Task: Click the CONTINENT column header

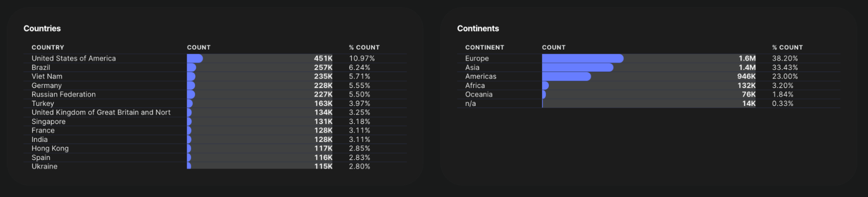Action: (485, 47)
